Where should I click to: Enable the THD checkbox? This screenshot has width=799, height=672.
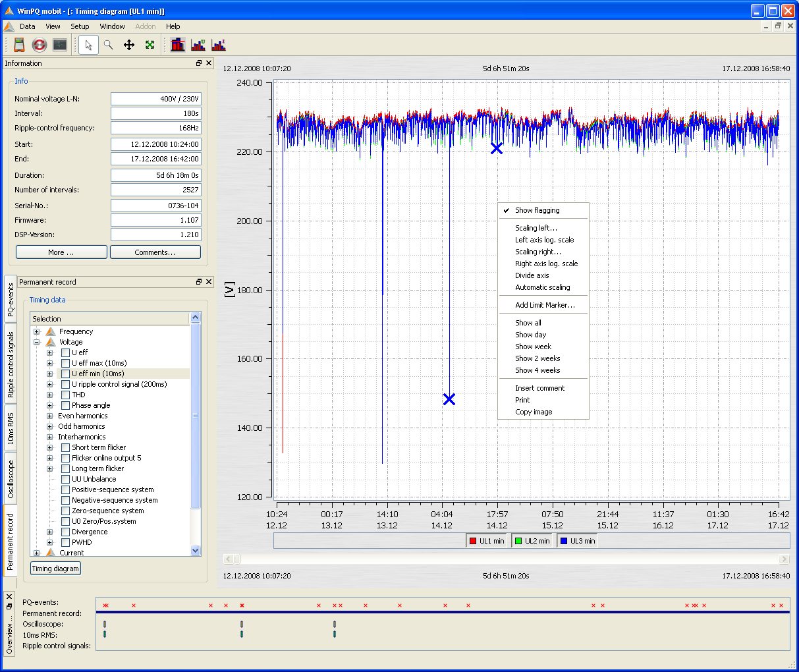pyautogui.click(x=65, y=395)
